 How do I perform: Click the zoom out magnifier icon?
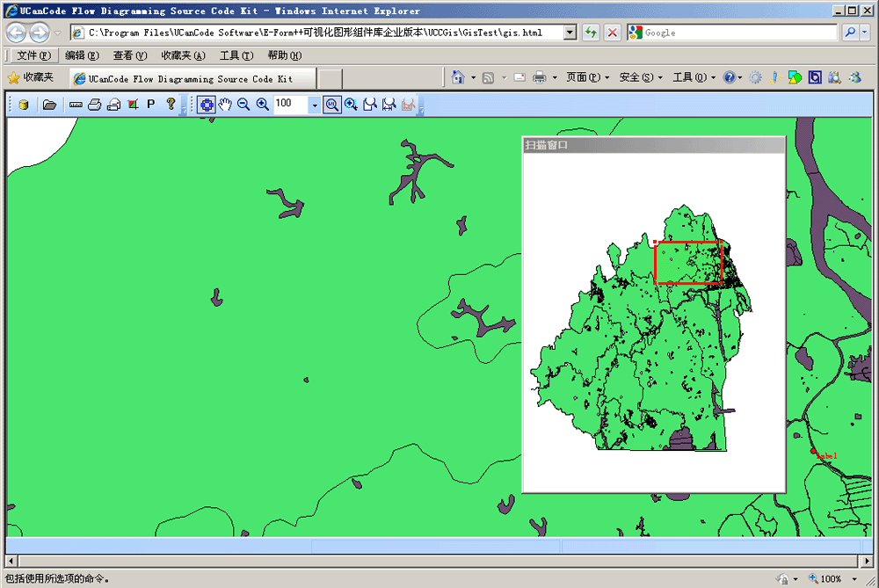243,105
